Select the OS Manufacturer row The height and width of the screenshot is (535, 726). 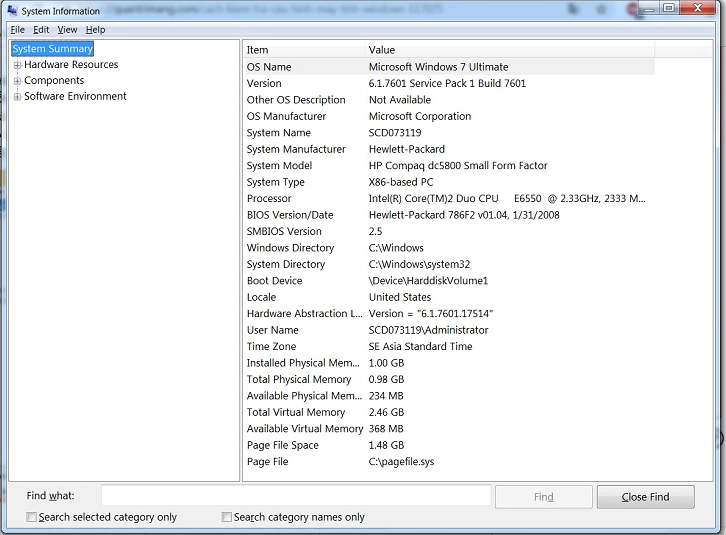[x=449, y=116]
